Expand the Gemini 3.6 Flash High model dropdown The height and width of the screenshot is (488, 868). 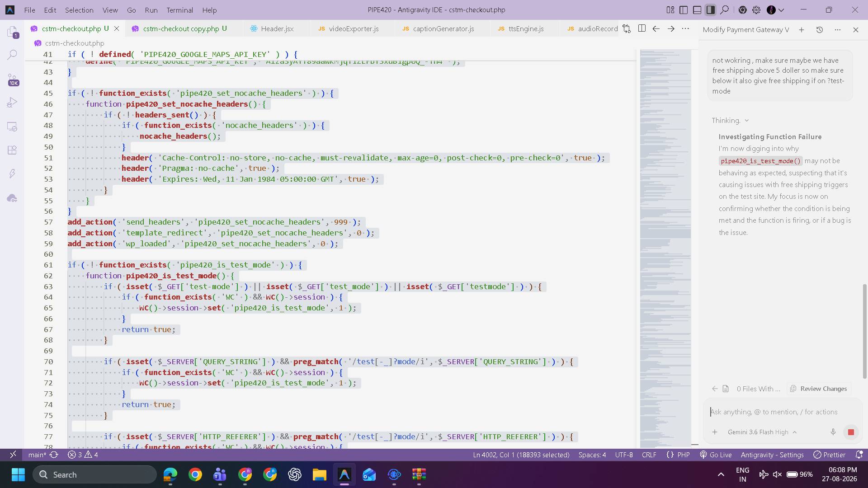(x=762, y=432)
